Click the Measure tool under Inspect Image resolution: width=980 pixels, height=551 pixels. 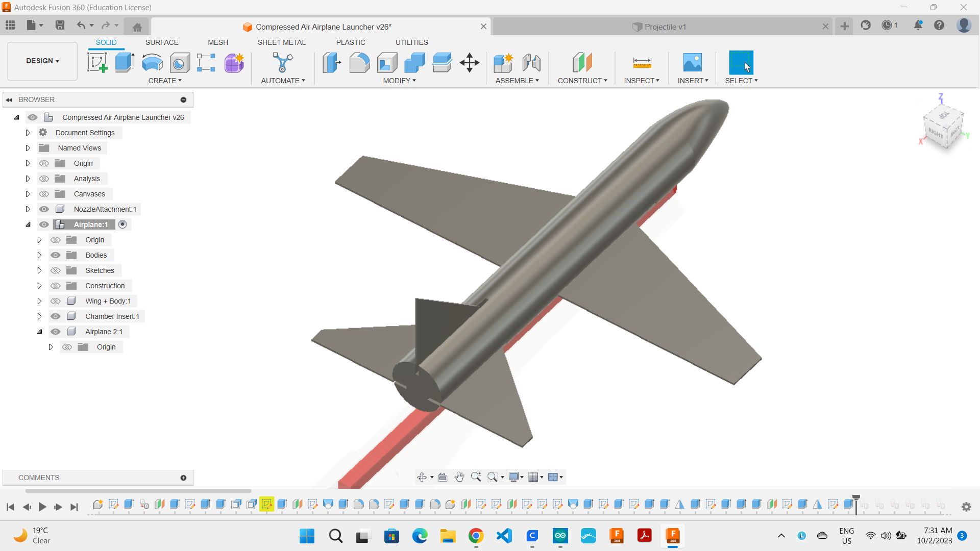point(642,62)
